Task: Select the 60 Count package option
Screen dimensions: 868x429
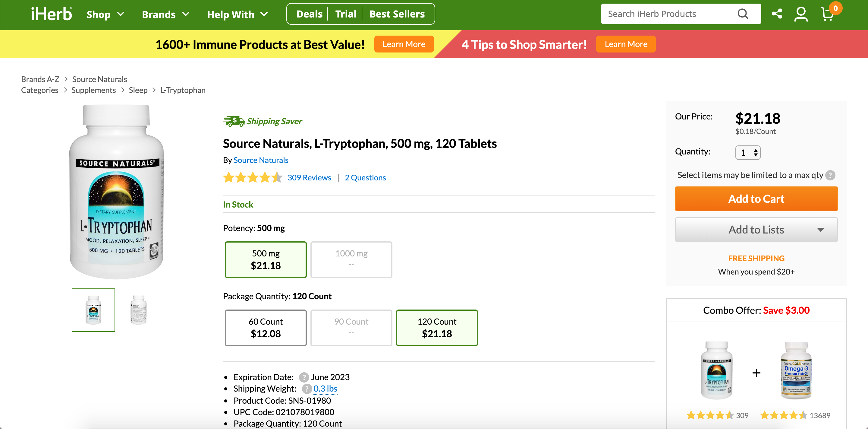Action: [266, 328]
